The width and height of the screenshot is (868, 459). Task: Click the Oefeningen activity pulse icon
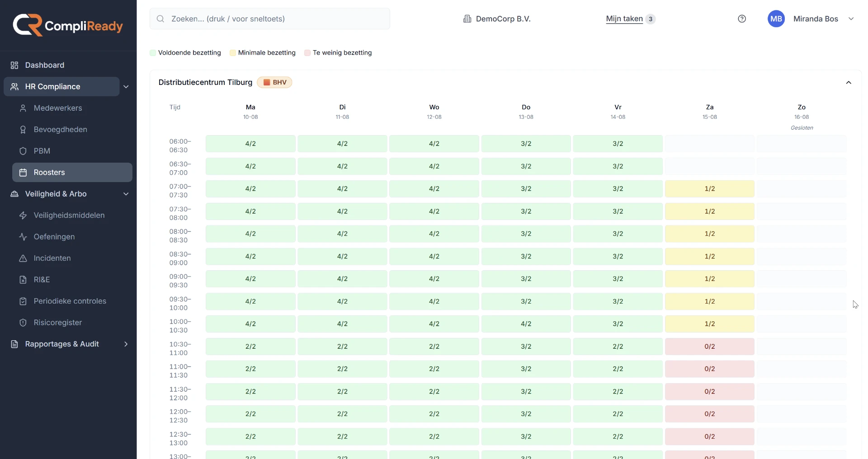click(x=23, y=237)
